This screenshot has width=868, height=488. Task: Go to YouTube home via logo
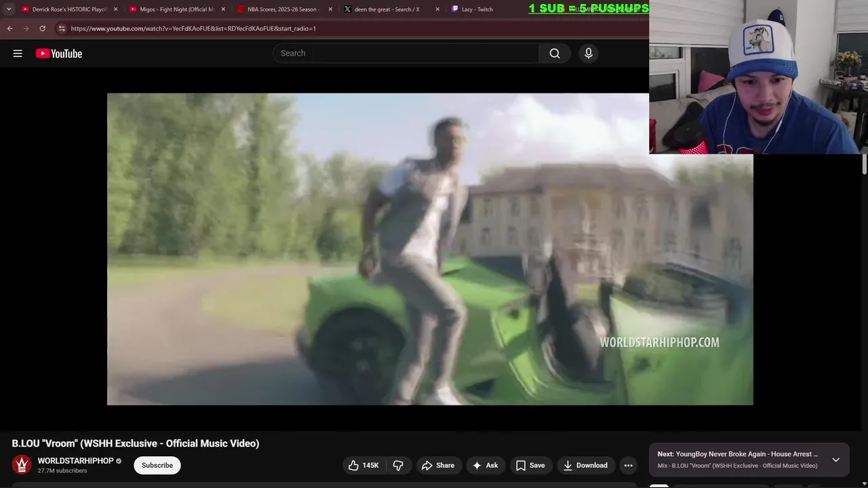59,54
